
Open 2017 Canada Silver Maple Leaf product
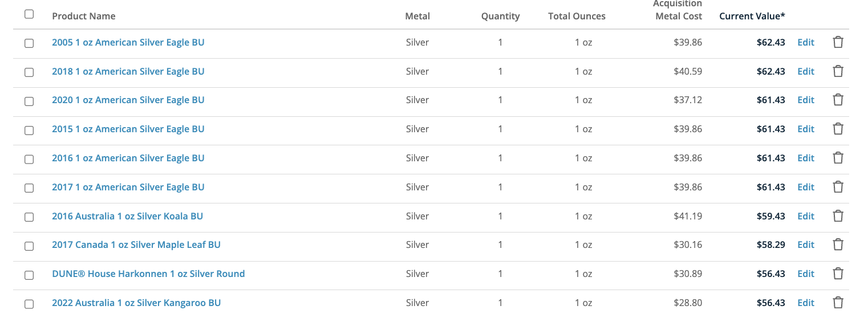pyautogui.click(x=136, y=244)
